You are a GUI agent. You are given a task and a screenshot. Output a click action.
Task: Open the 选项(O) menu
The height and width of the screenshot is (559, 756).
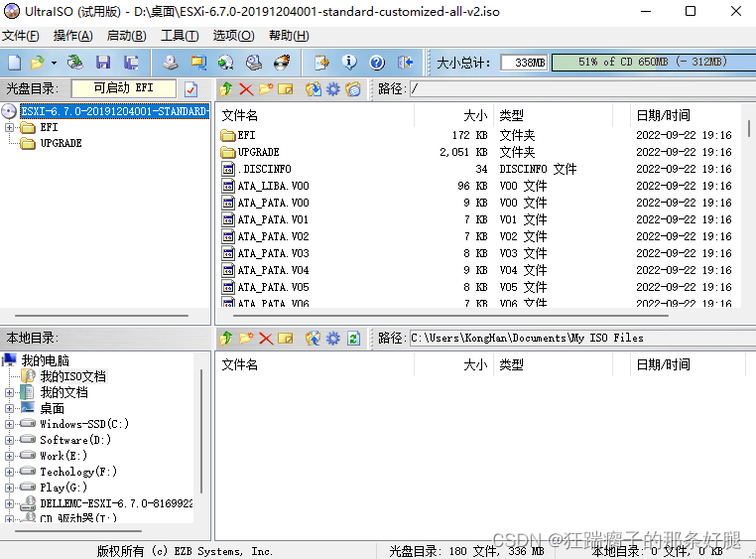233,36
